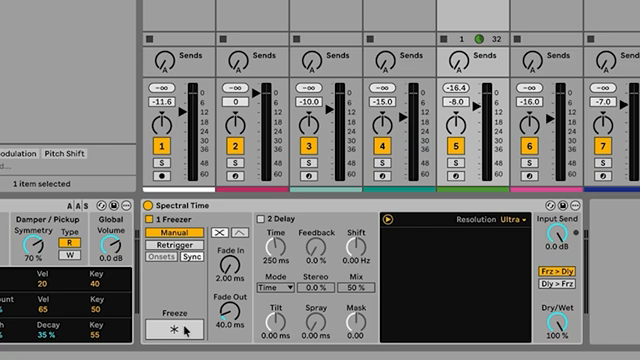This screenshot has width=640, height=360.
Task: Select Manual freezer mode
Action: [x=174, y=233]
